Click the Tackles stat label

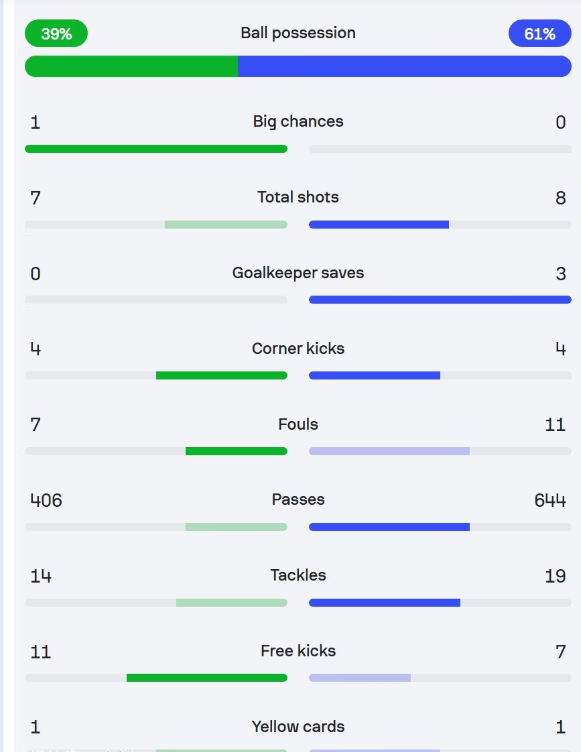click(x=298, y=575)
